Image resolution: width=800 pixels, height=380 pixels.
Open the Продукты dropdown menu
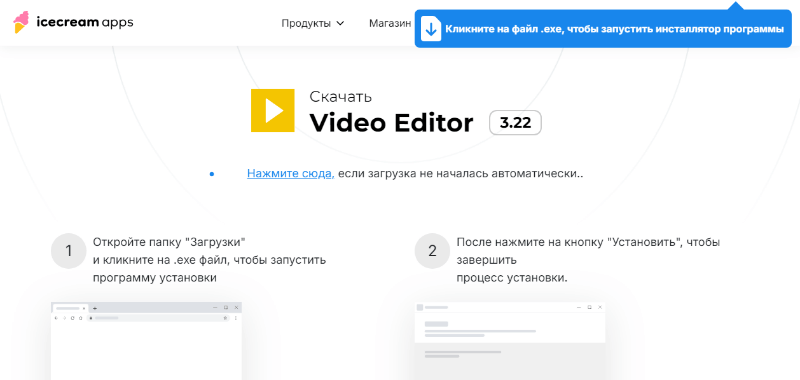[313, 23]
